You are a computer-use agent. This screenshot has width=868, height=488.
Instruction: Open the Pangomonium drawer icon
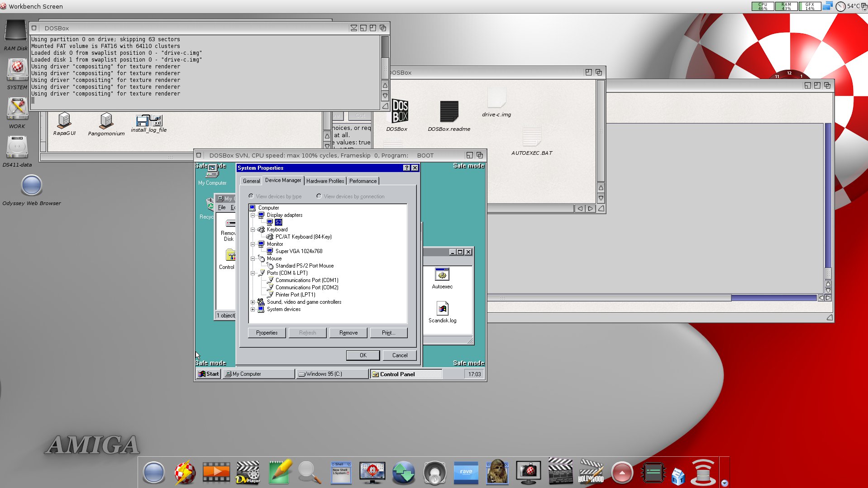(x=106, y=121)
